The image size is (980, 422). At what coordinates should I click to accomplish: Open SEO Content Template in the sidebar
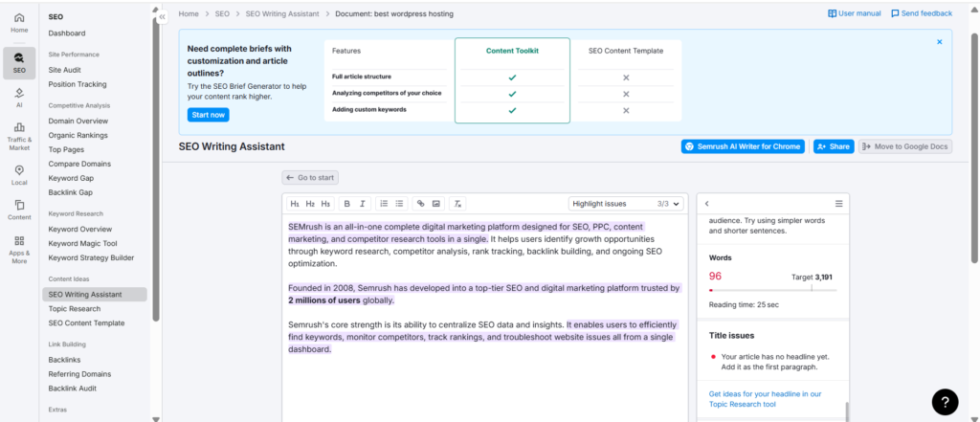tap(86, 323)
